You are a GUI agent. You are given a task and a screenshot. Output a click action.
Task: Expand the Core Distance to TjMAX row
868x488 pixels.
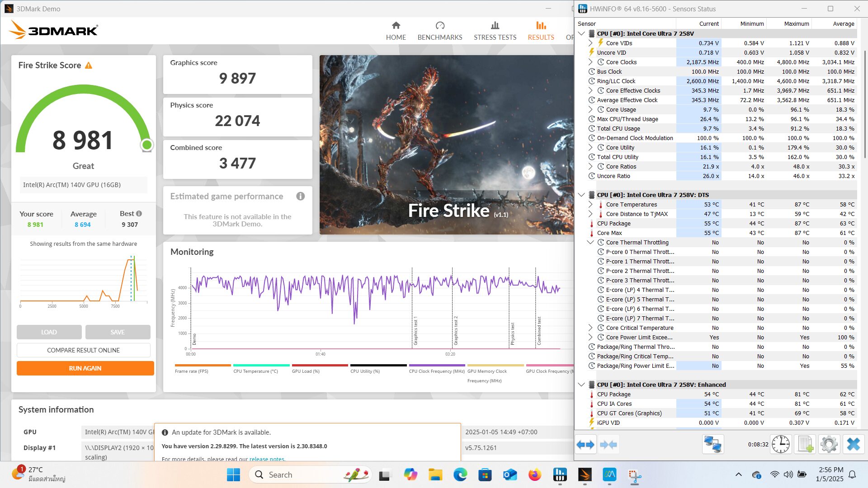pos(590,214)
